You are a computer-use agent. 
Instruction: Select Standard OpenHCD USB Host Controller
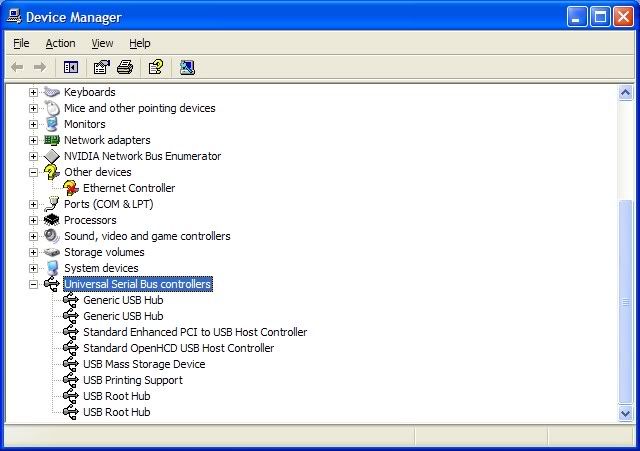pyautogui.click(x=178, y=348)
